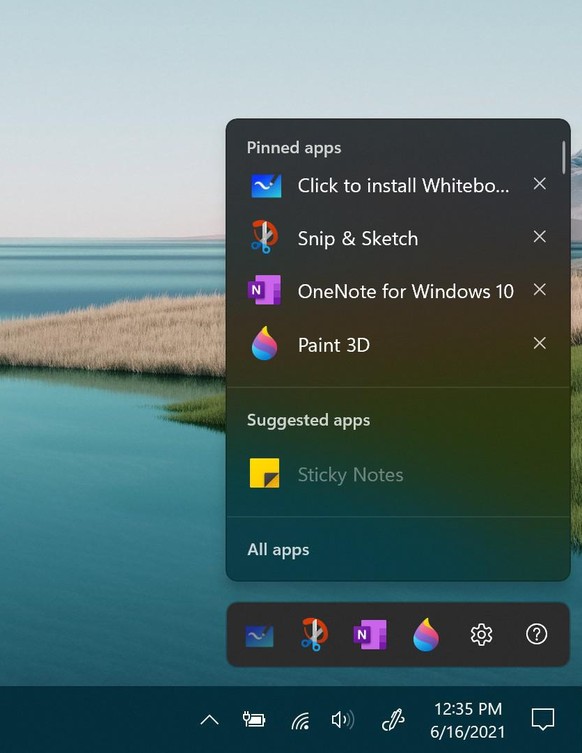Open the notification center icon
582x753 pixels.
coord(543,719)
